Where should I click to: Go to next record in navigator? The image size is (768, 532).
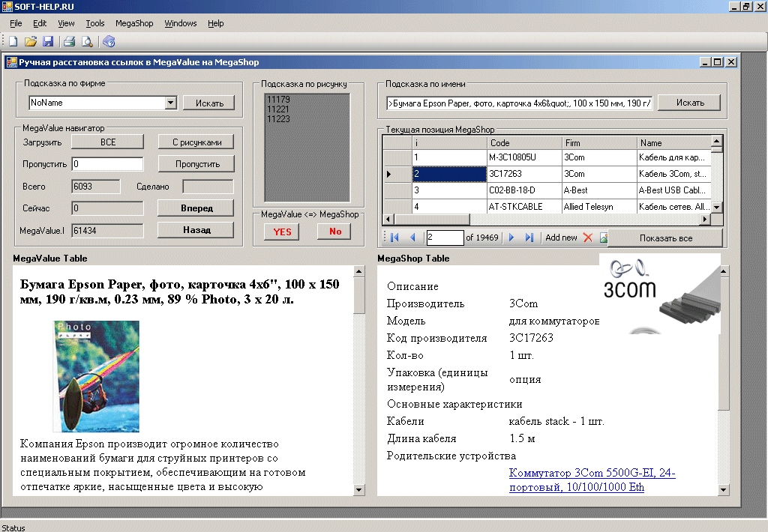point(511,238)
